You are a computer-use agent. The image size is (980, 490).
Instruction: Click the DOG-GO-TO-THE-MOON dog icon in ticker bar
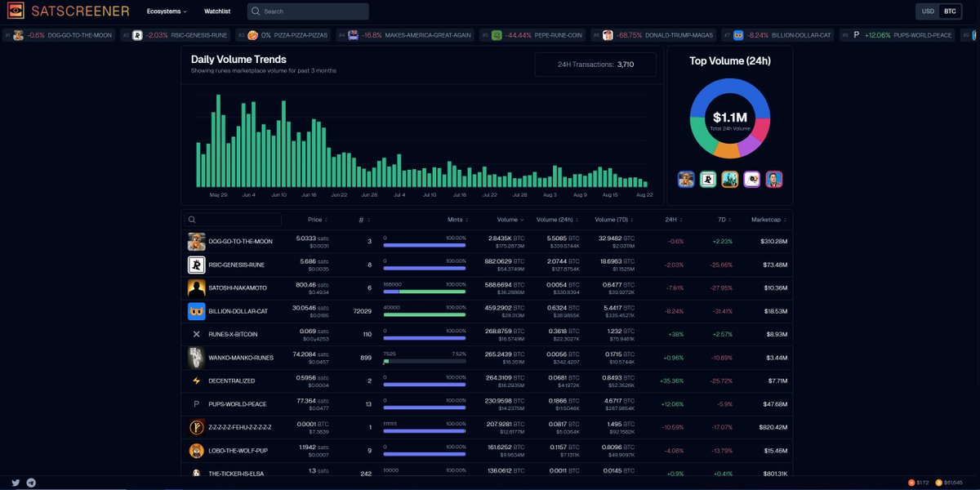coord(16,35)
